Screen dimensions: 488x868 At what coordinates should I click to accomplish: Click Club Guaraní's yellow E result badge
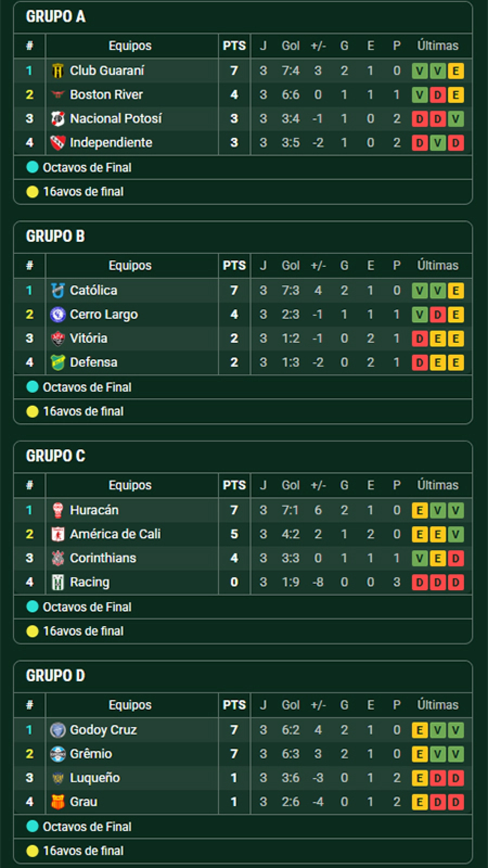(x=456, y=71)
